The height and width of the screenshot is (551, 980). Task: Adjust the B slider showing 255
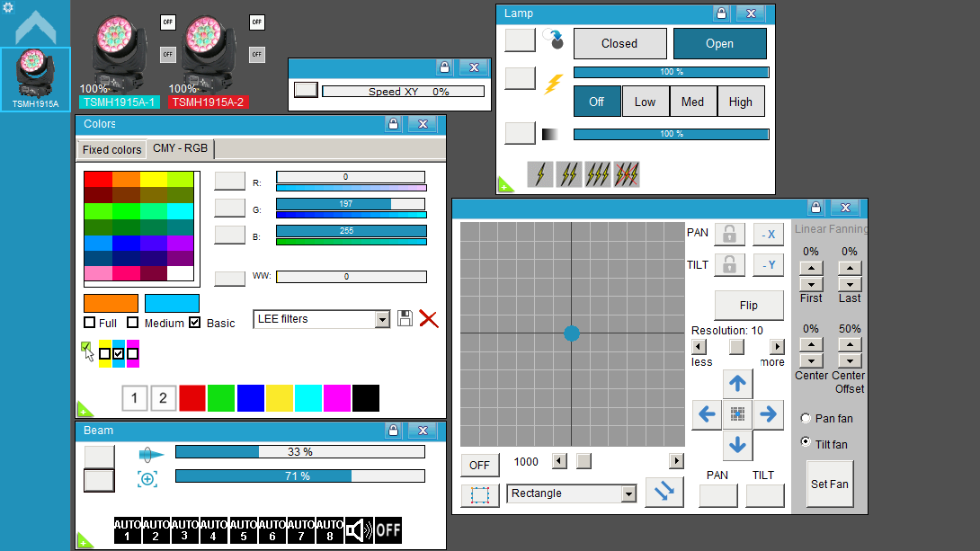click(x=351, y=230)
